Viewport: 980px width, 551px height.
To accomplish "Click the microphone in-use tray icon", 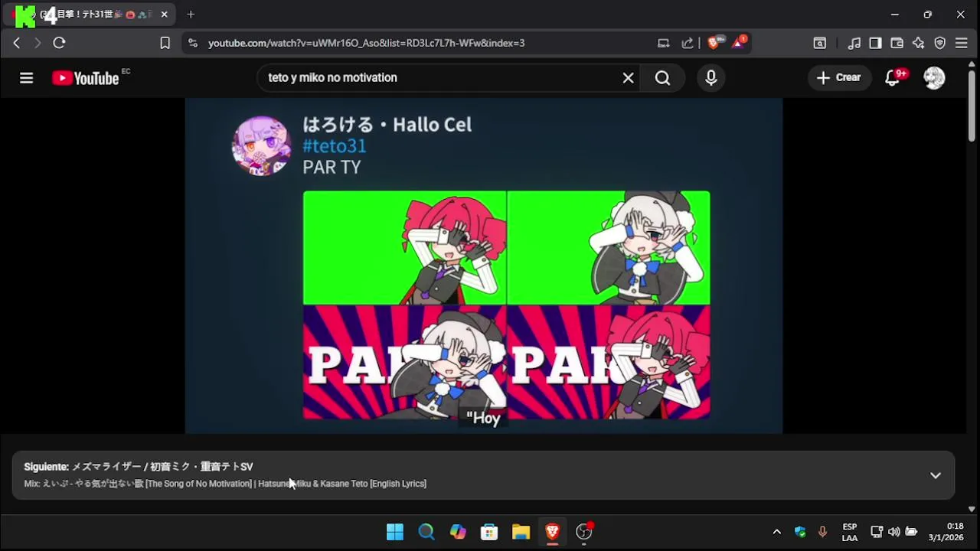I will tap(823, 532).
